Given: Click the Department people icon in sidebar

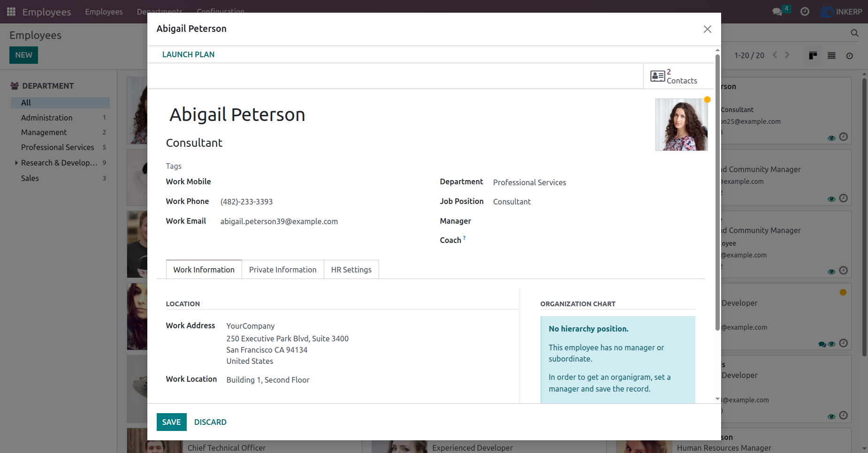Looking at the screenshot, I should (x=15, y=86).
